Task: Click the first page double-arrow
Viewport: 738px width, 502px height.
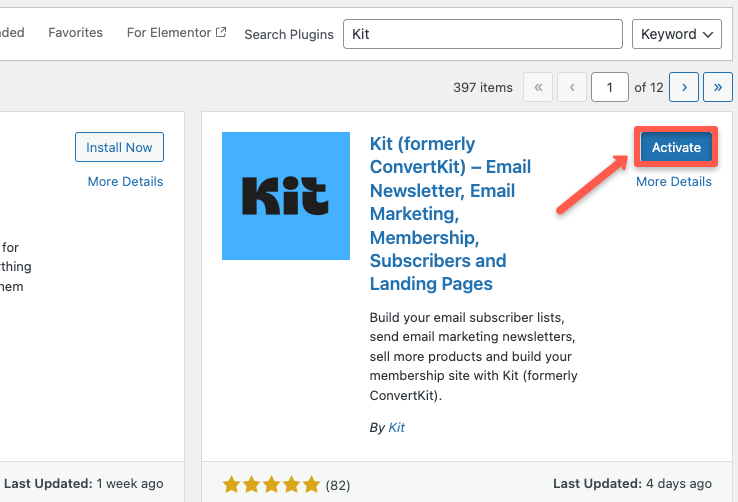Action: coord(537,87)
